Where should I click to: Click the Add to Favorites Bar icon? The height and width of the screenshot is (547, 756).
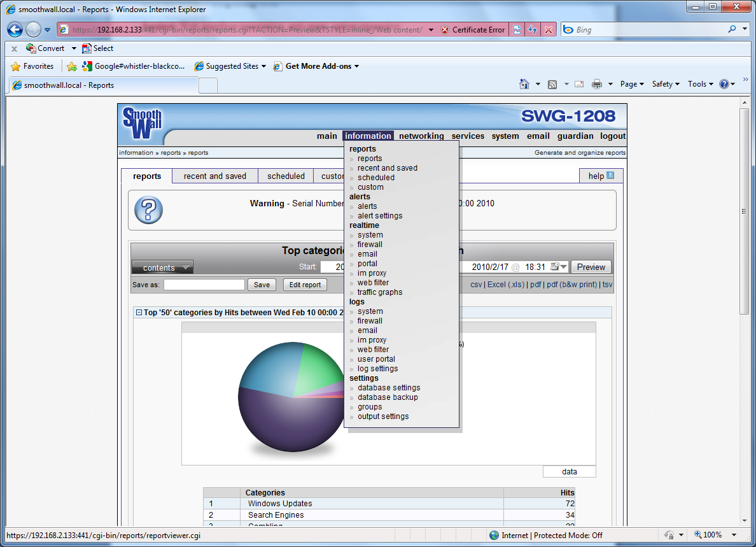[x=72, y=67]
